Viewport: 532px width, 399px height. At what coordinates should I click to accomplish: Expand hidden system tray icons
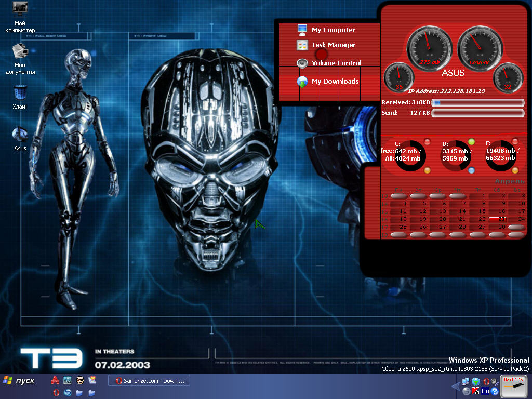(456, 387)
